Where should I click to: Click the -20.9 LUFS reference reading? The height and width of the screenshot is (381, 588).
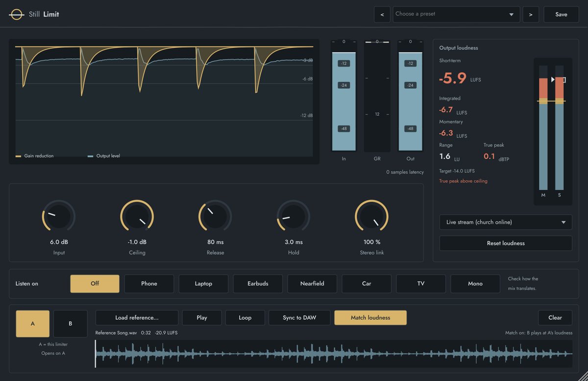(166, 333)
